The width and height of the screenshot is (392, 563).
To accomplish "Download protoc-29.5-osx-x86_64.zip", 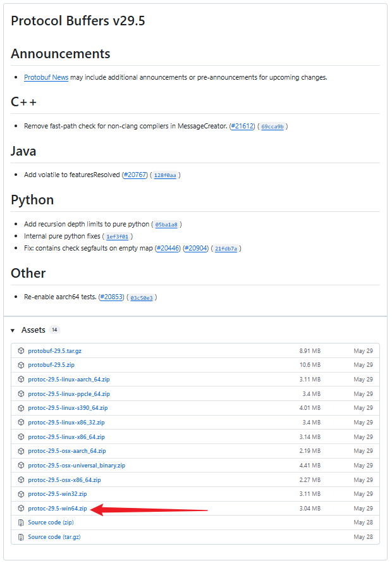I will (x=64, y=480).
